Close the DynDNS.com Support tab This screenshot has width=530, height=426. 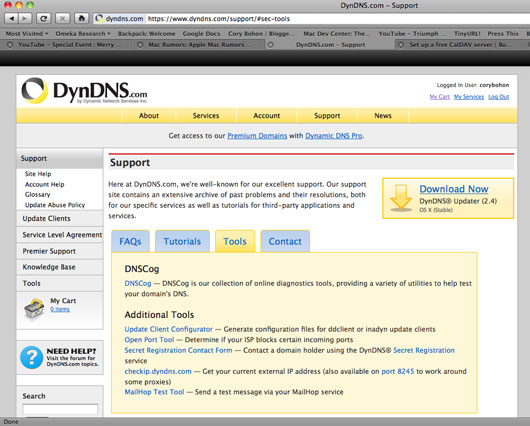270,44
